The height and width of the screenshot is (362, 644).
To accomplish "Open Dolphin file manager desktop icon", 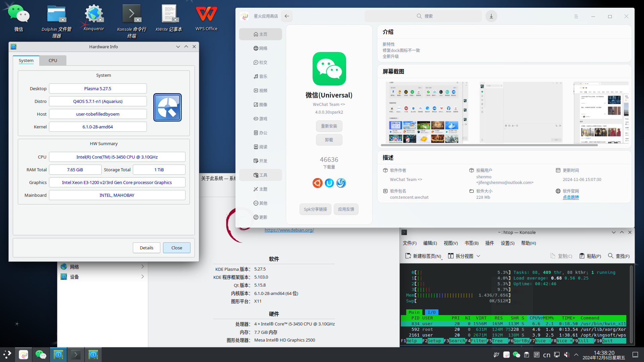I will click(56, 21).
